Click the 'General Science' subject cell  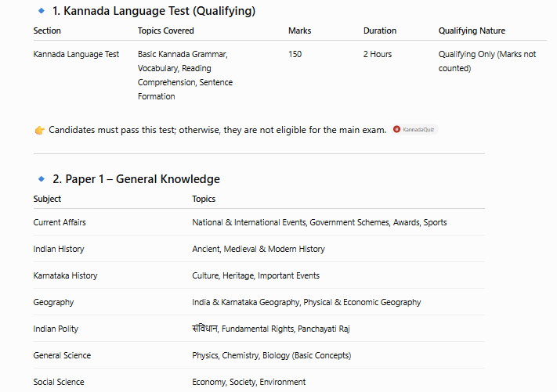pyautogui.click(x=62, y=355)
